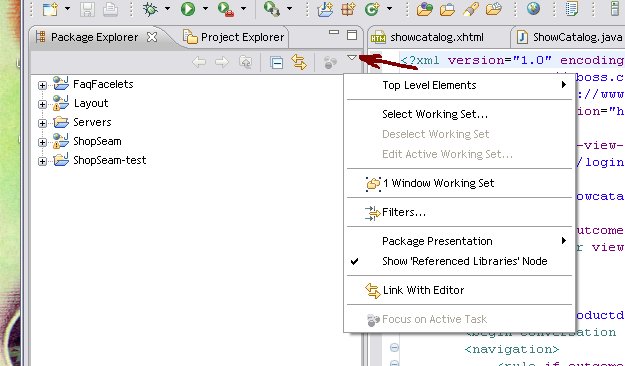Open the ShowCatalog.java editor tab
Image resolution: width=625 pixels, height=366 pixels.
[570, 37]
